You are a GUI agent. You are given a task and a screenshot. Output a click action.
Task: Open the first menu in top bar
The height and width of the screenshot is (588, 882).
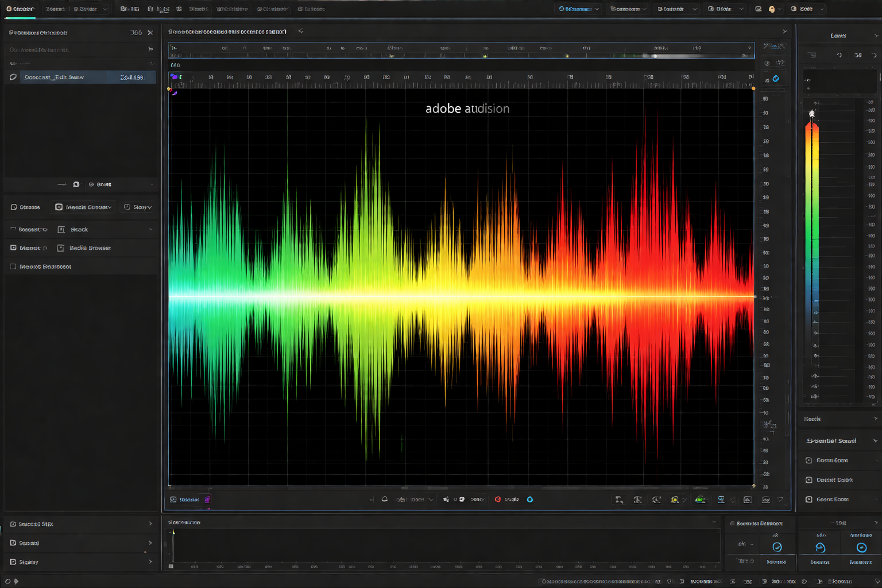[x=20, y=9]
